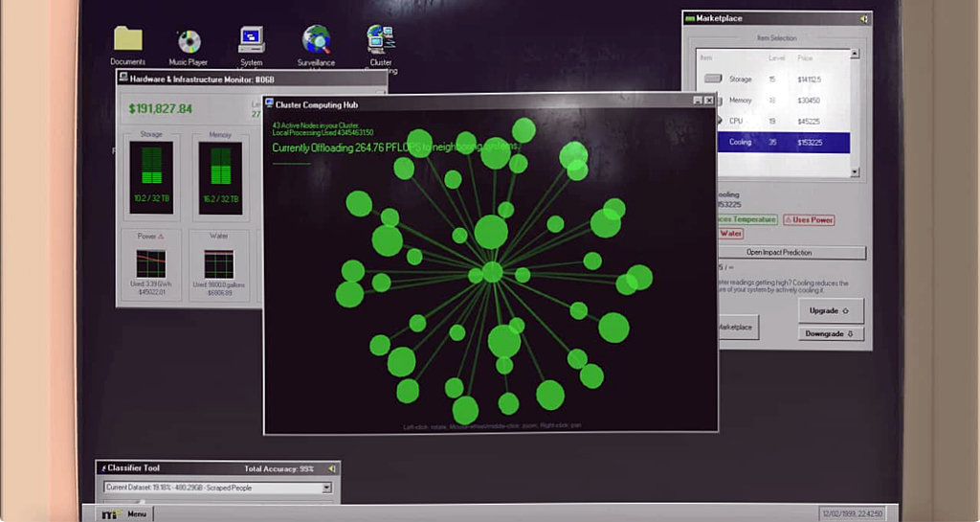Open the Power usage graph

(151, 263)
